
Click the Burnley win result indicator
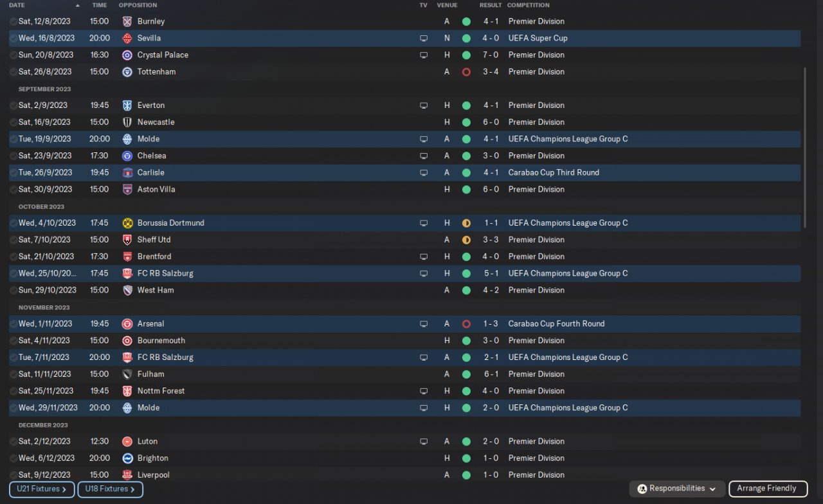click(x=466, y=21)
